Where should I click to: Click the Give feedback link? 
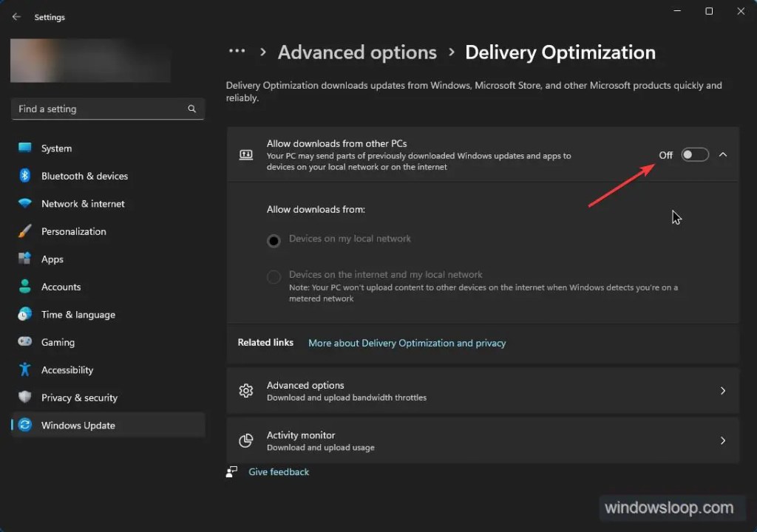click(x=279, y=471)
